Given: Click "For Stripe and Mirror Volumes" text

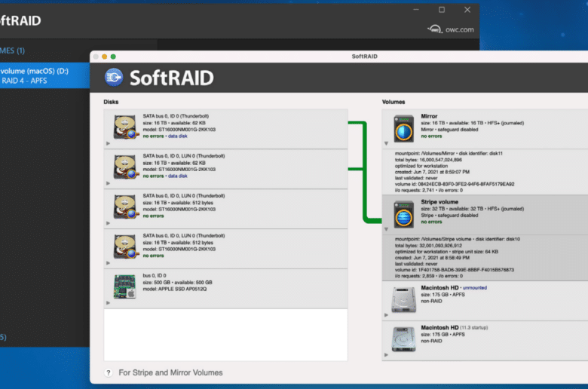Looking at the screenshot, I should point(170,372).
